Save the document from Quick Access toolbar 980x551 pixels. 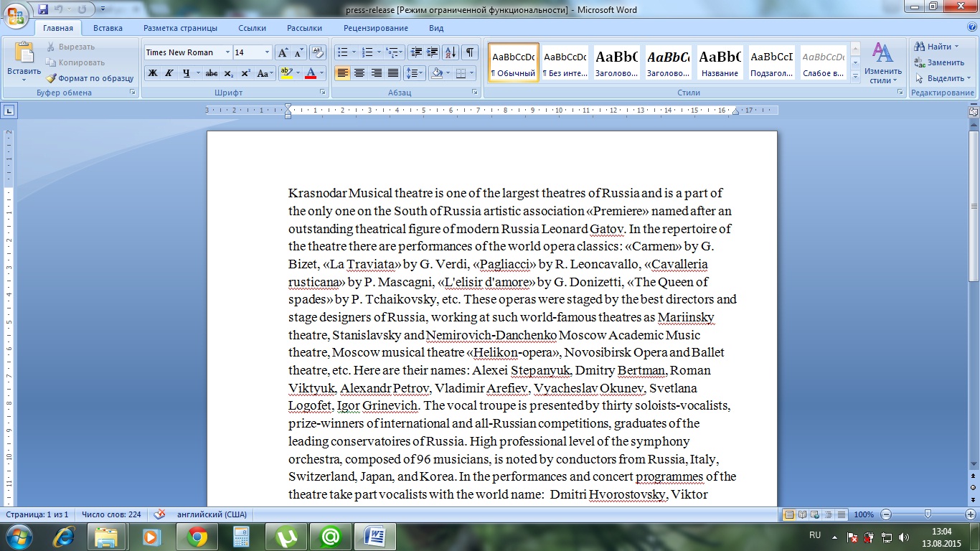click(x=43, y=9)
